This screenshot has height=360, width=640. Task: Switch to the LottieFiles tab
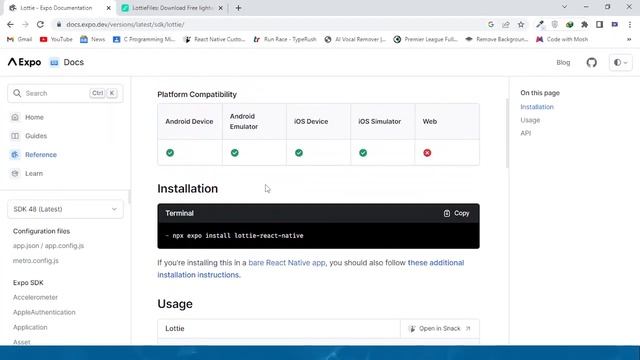[x=172, y=8]
